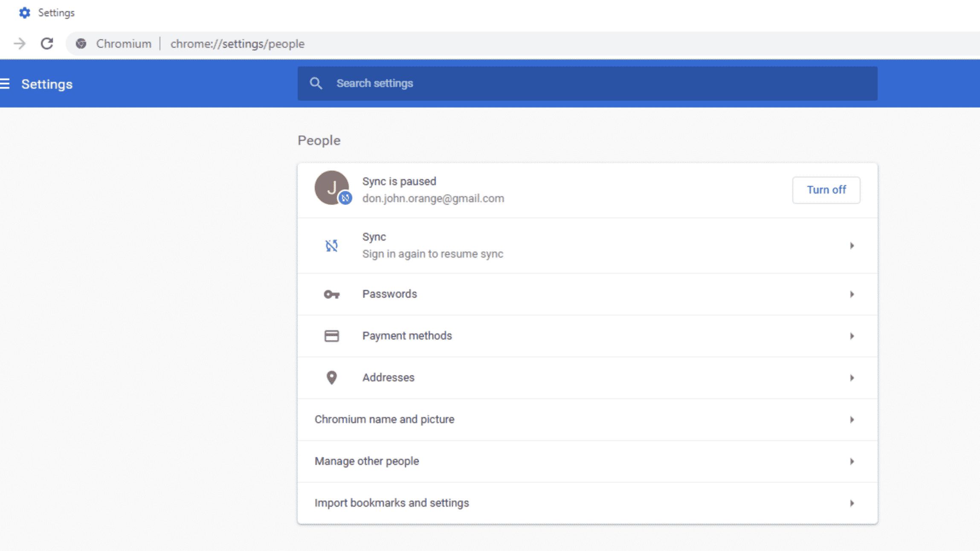Click the page refresh button
Image resolution: width=980 pixels, height=551 pixels.
[46, 43]
